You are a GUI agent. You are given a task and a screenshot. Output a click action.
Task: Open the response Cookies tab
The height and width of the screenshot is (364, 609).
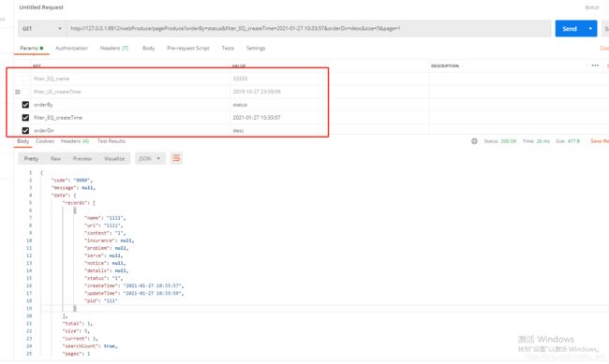45,141
